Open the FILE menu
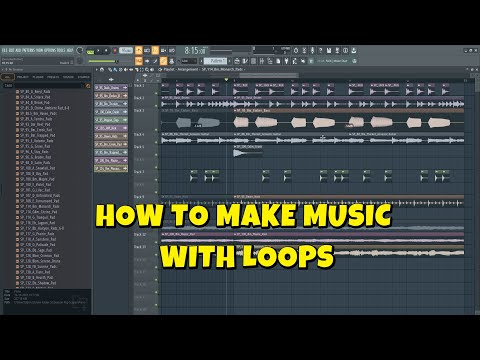The image size is (480, 360). [4, 50]
